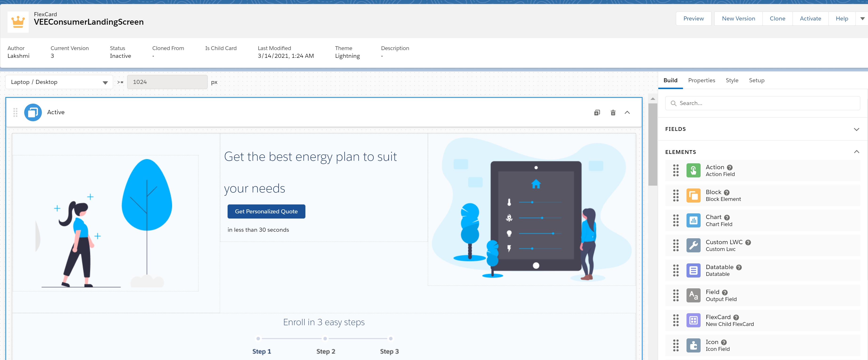Click the Action element green icon
Screen dimensions: 868x360
(693, 171)
